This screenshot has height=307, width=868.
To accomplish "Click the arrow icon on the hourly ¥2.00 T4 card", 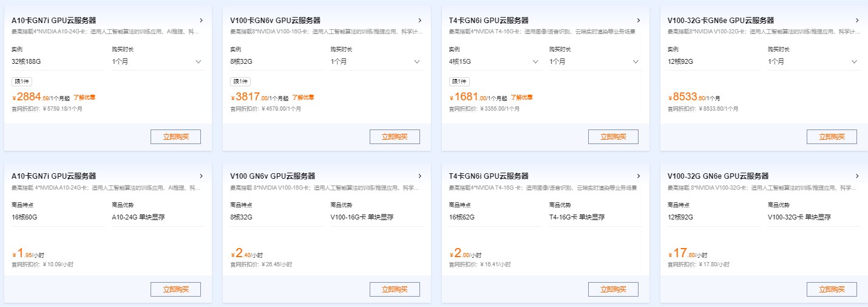I will pos(638,176).
